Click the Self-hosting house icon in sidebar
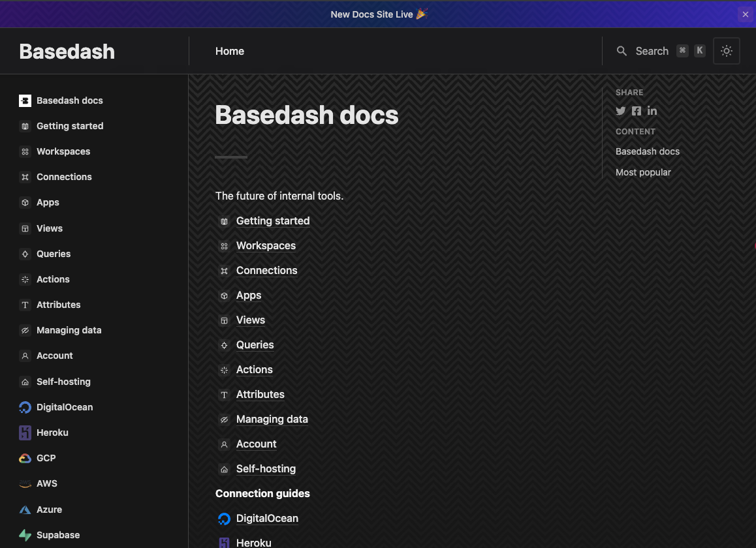 coord(25,382)
